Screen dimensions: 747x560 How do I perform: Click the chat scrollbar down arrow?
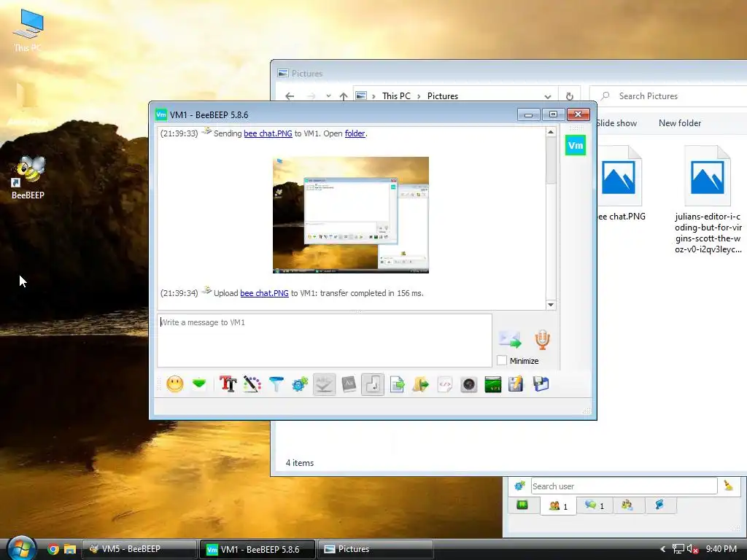[551, 305]
